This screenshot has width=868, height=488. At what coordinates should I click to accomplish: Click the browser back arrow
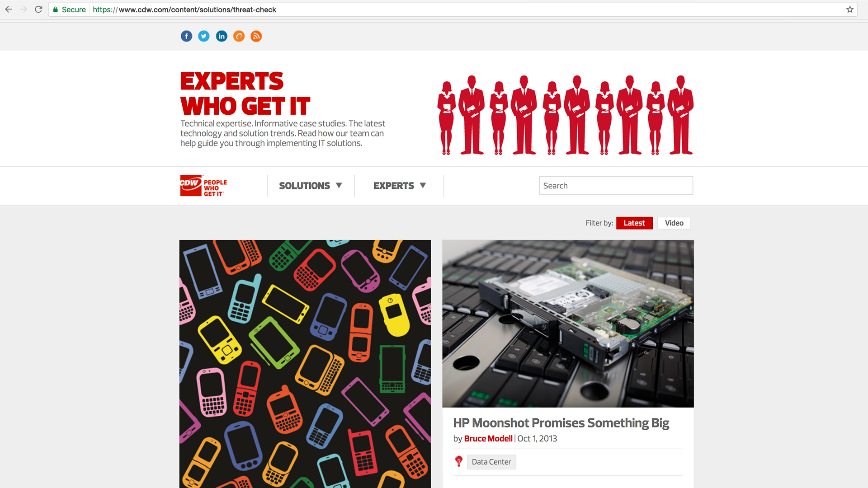[x=9, y=9]
